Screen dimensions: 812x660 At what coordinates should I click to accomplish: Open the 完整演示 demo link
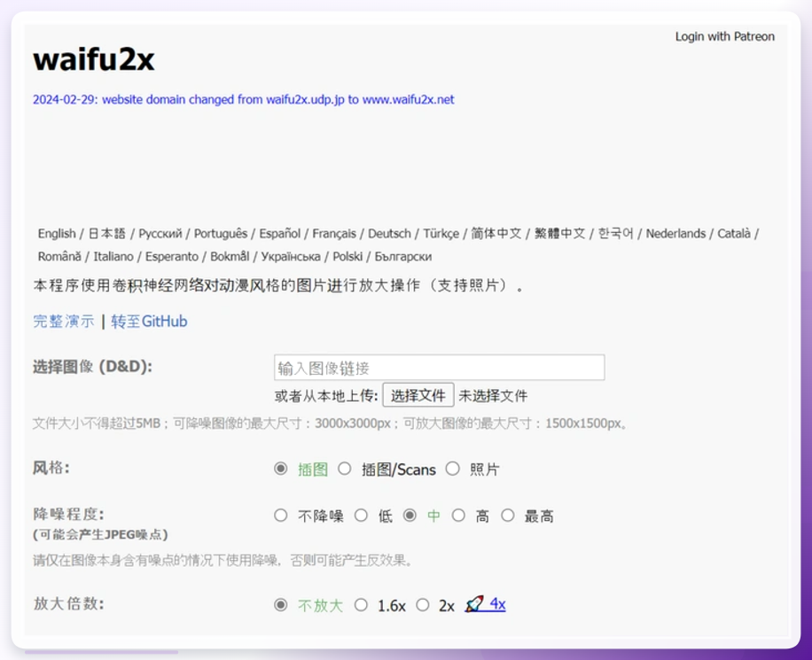pyautogui.click(x=64, y=321)
